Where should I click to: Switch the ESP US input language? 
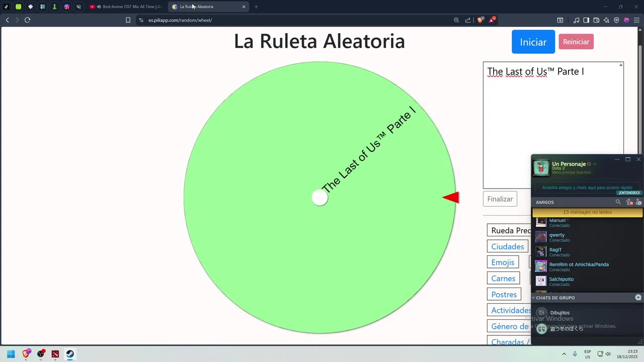(588, 354)
